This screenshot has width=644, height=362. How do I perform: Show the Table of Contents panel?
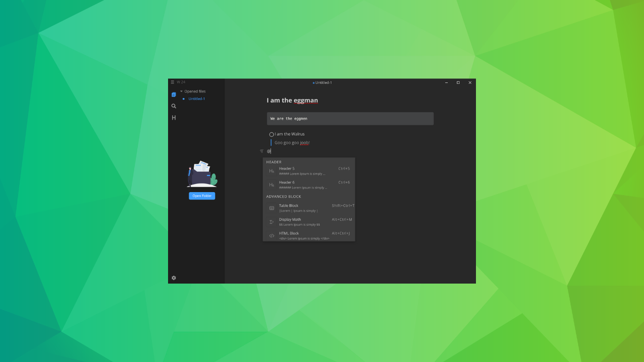point(174,118)
